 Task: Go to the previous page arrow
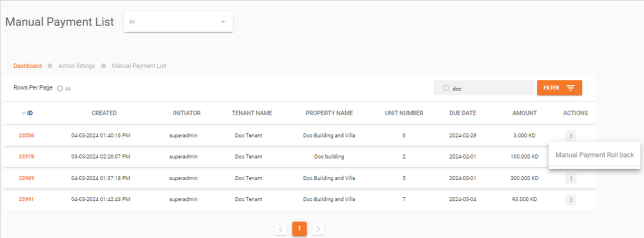[281, 229]
